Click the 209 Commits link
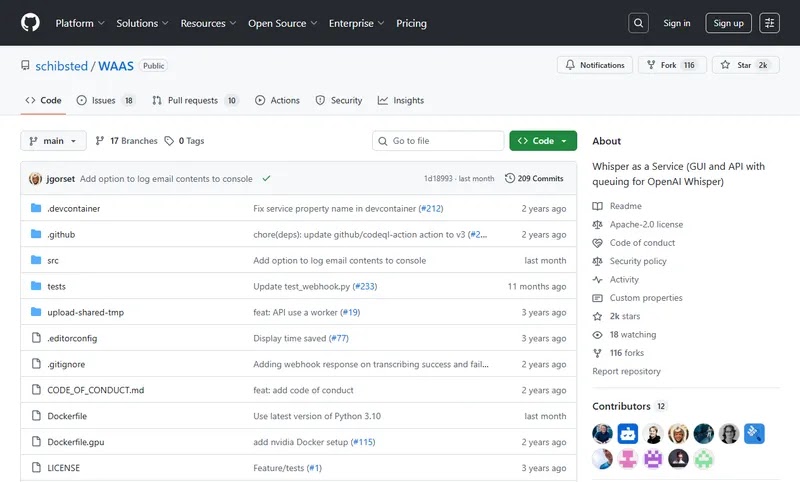The width and height of the screenshot is (800, 482). tap(534, 179)
